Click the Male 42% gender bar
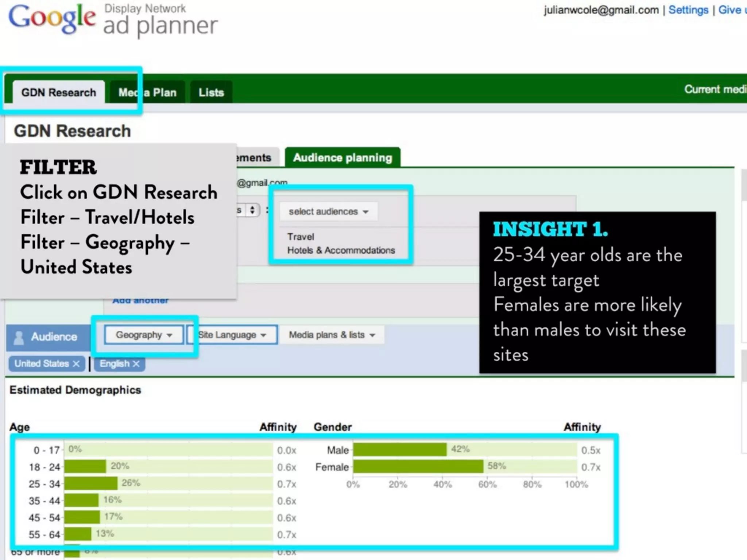Screen dimensions: 747x560 [400, 450]
